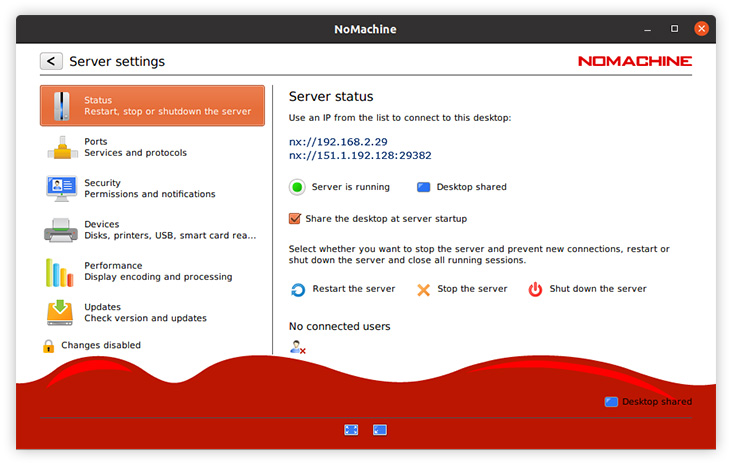The height and width of the screenshot is (466, 730).
Task: Open the Security settings icon
Action: click(x=61, y=189)
